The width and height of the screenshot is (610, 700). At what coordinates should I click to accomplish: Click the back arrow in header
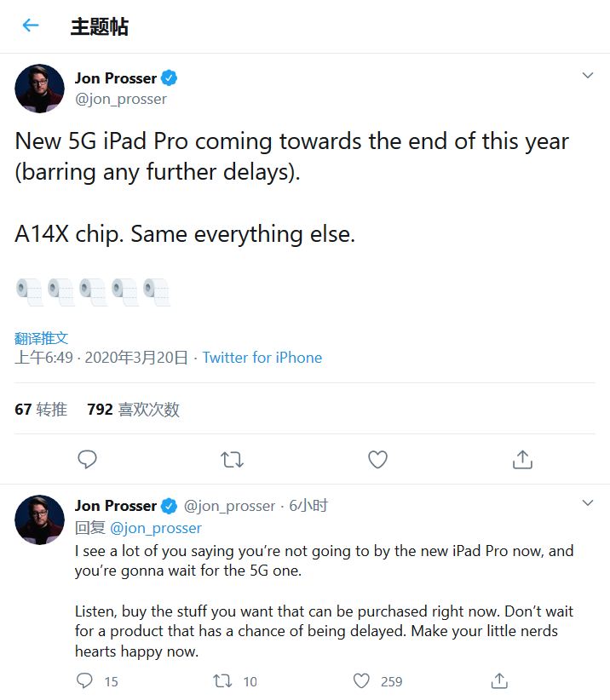click(31, 26)
